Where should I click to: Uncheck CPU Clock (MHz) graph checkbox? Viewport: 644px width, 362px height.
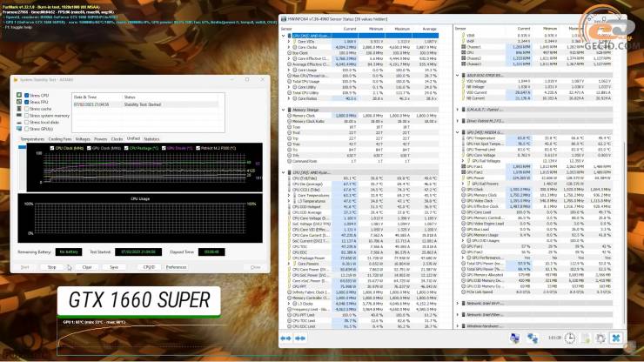coord(51,148)
